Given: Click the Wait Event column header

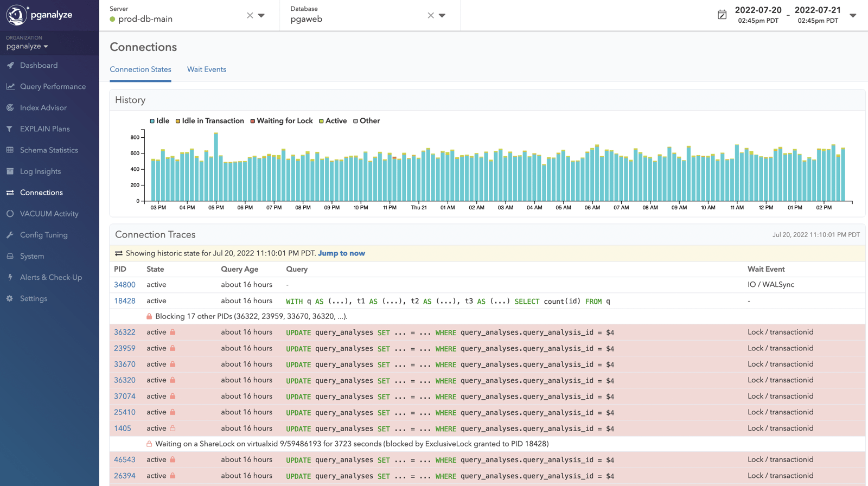Looking at the screenshot, I should [766, 269].
